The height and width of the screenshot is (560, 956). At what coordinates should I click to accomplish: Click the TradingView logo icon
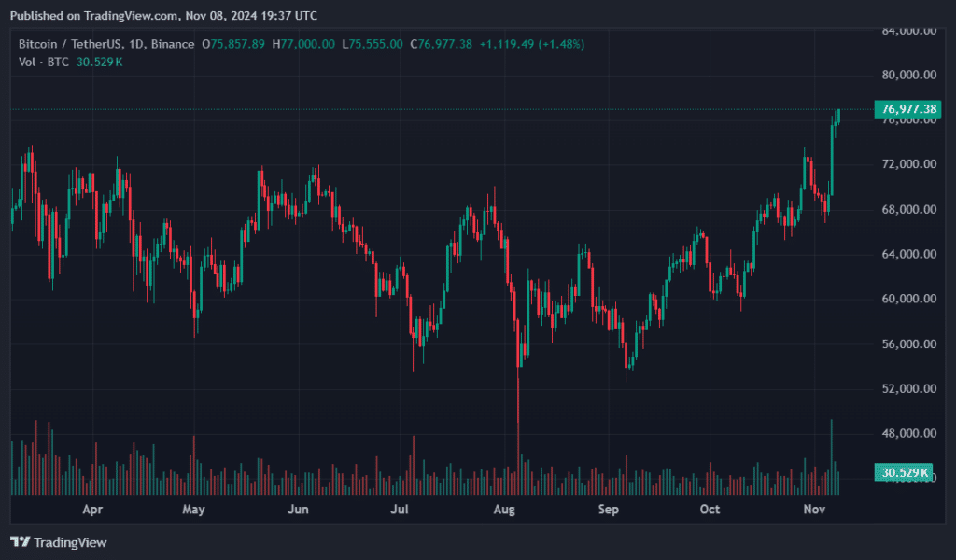coord(21,542)
